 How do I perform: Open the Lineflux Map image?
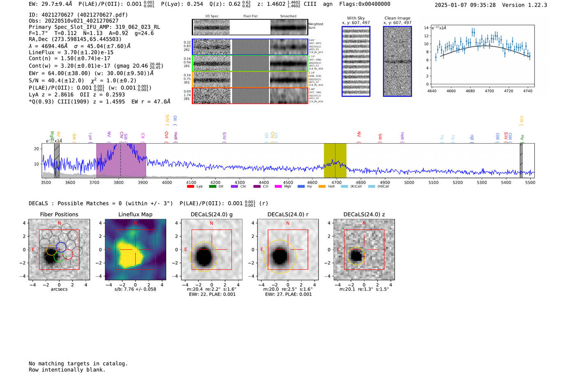tap(135, 250)
